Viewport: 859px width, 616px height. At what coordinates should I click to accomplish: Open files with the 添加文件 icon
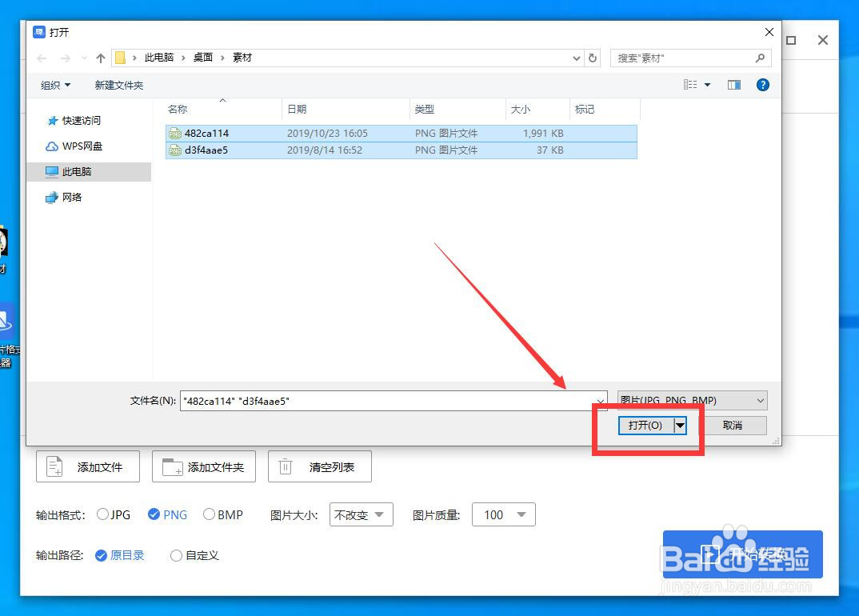(54, 466)
